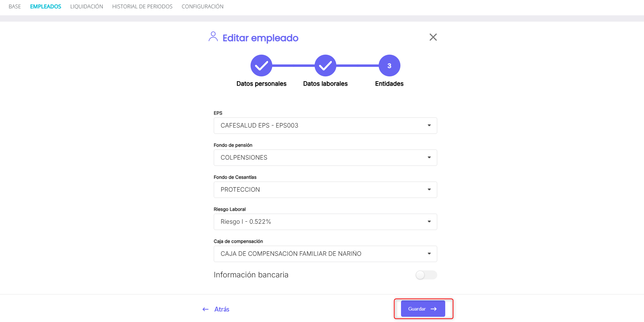Click the person icon beside Editar empleado
The image size is (644, 322).
click(x=213, y=37)
